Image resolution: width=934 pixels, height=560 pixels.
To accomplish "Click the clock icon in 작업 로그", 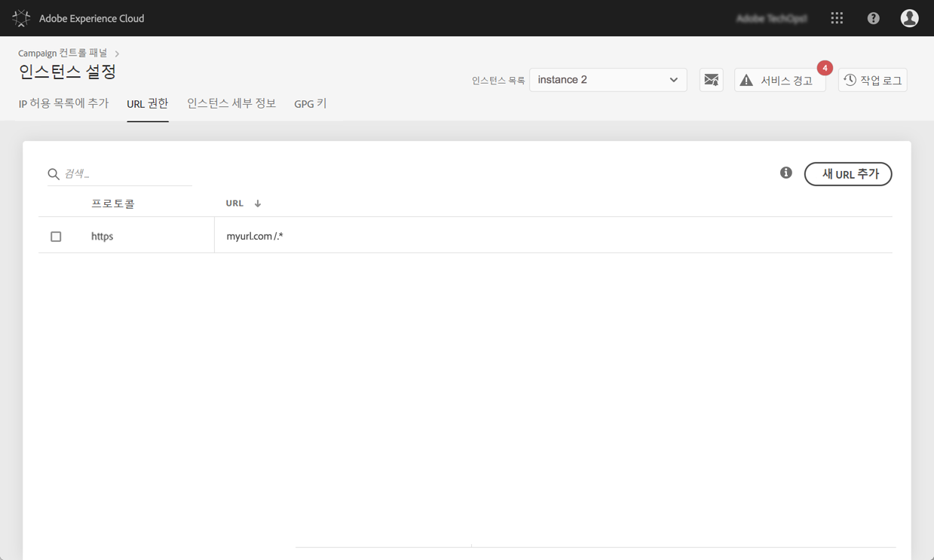I will tap(850, 80).
